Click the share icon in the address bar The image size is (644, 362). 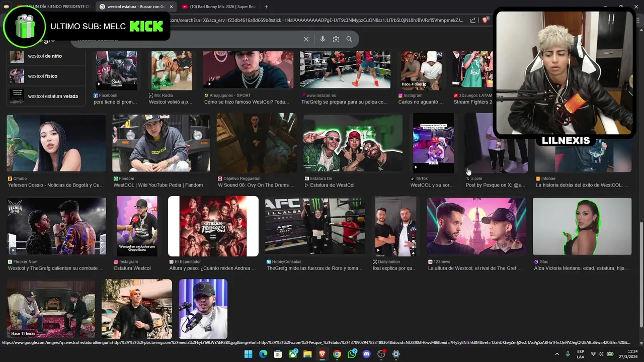click(x=473, y=20)
